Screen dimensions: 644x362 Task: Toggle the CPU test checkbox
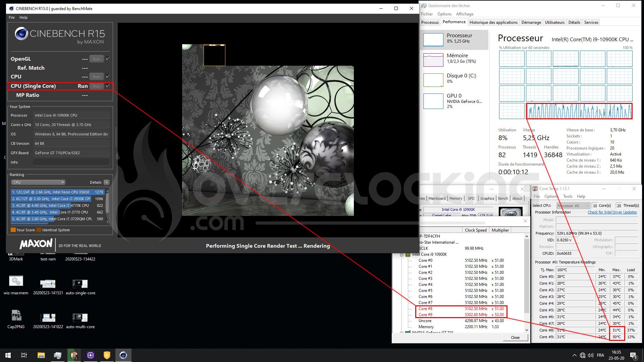pyautogui.click(x=108, y=76)
